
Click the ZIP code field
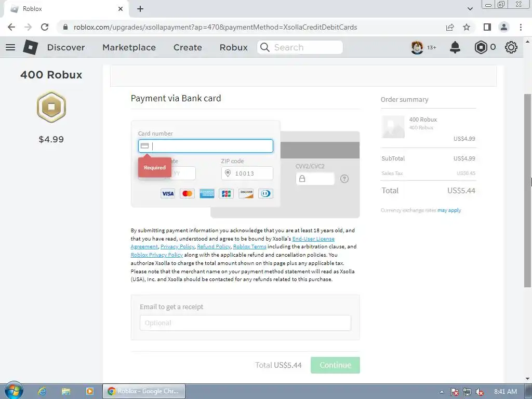247,174
